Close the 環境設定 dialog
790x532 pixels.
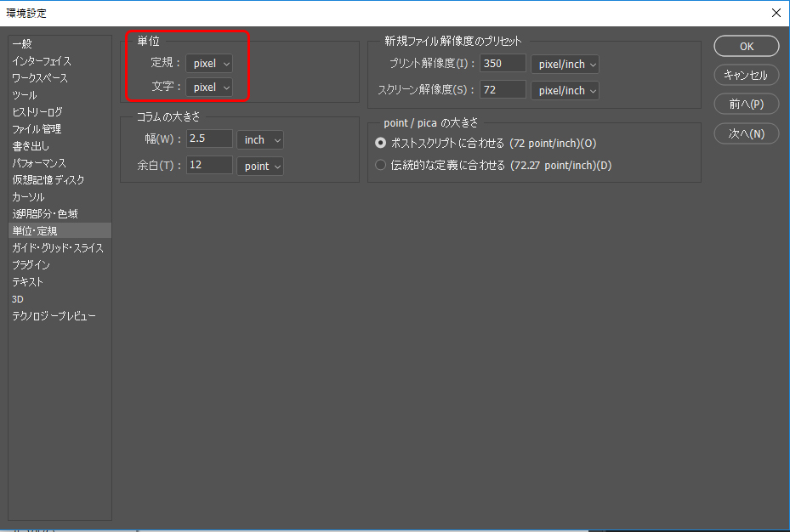click(x=776, y=13)
